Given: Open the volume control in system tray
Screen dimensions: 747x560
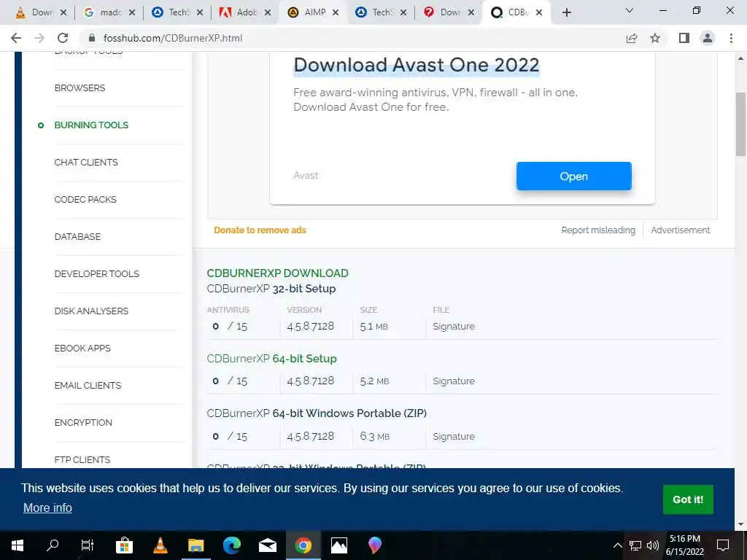Looking at the screenshot, I should (x=653, y=545).
